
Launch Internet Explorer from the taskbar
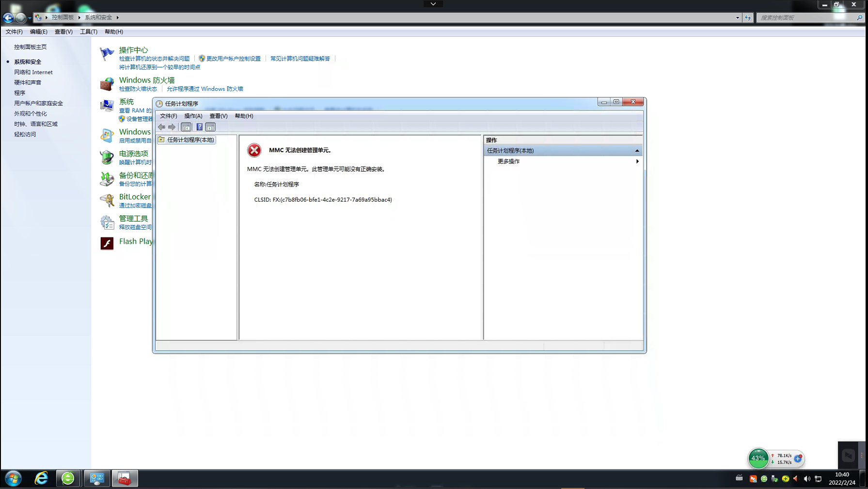click(41, 478)
